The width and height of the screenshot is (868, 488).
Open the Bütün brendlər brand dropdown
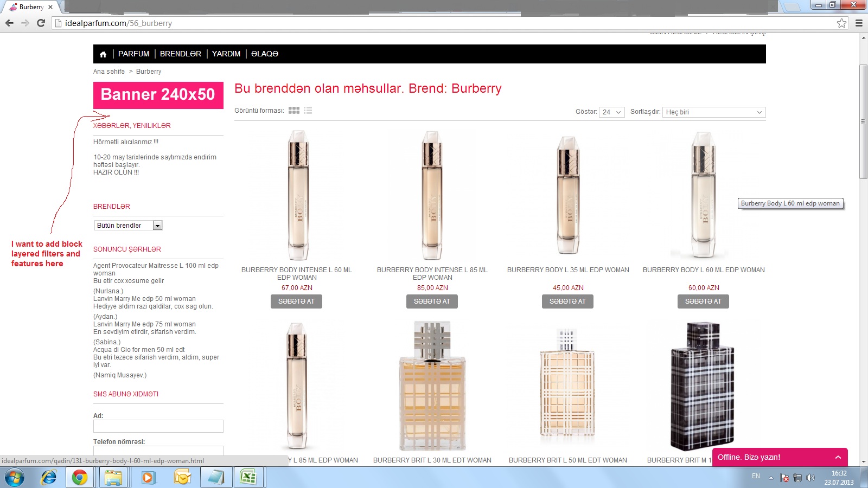tap(128, 226)
